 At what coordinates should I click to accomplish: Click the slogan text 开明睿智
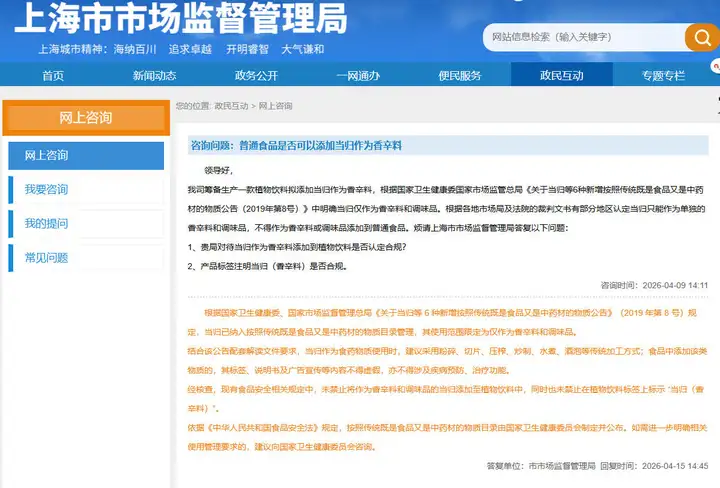[247, 49]
